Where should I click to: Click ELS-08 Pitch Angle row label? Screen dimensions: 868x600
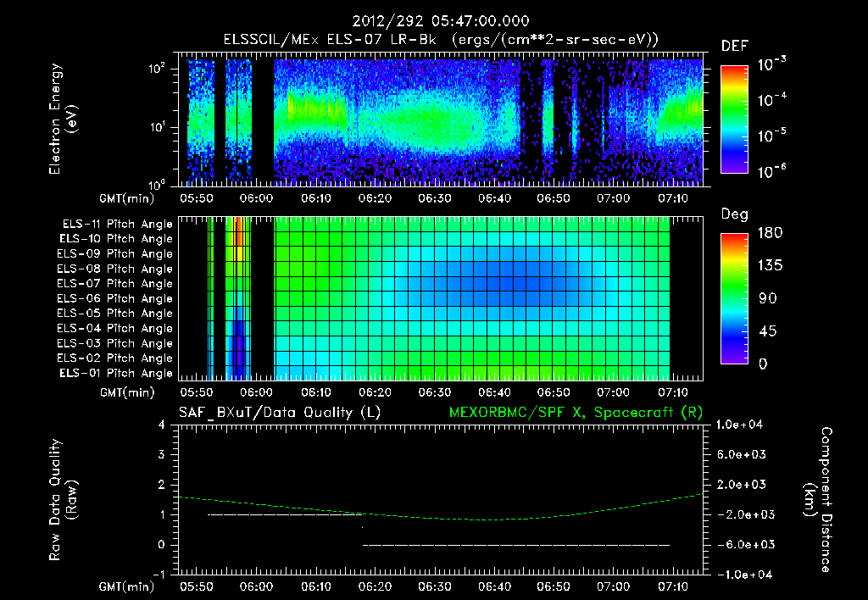115,269
